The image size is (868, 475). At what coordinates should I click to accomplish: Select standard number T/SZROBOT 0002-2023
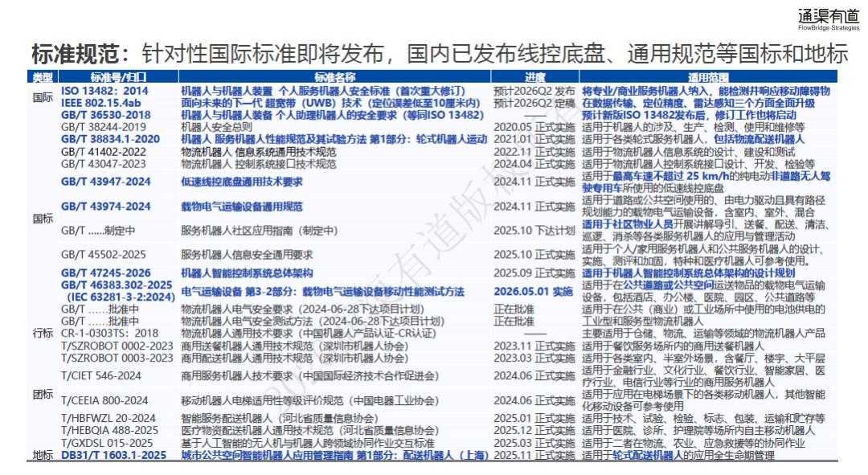coord(117,346)
